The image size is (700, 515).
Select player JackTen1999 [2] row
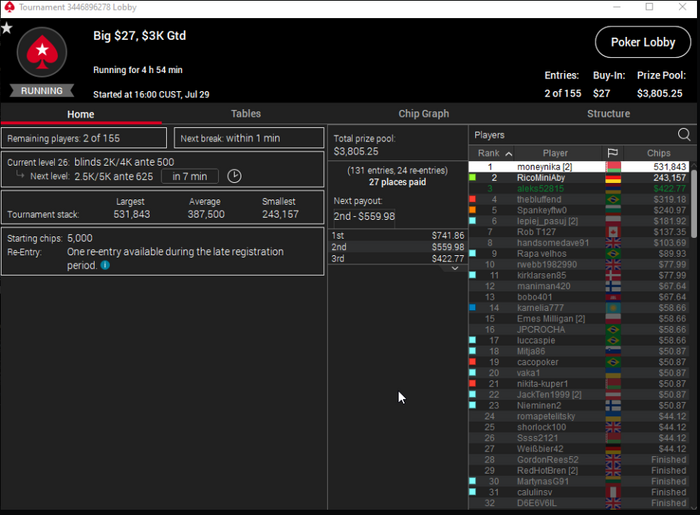click(x=579, y=395)
